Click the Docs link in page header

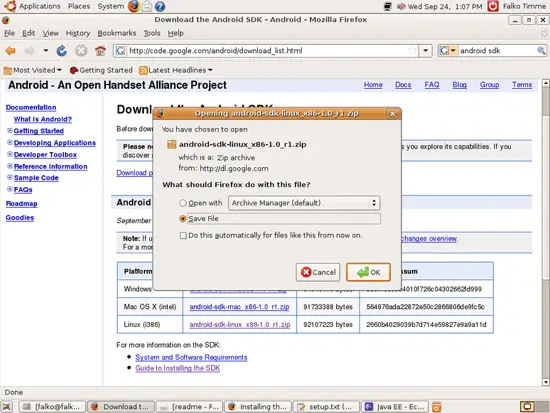(403, 85)
